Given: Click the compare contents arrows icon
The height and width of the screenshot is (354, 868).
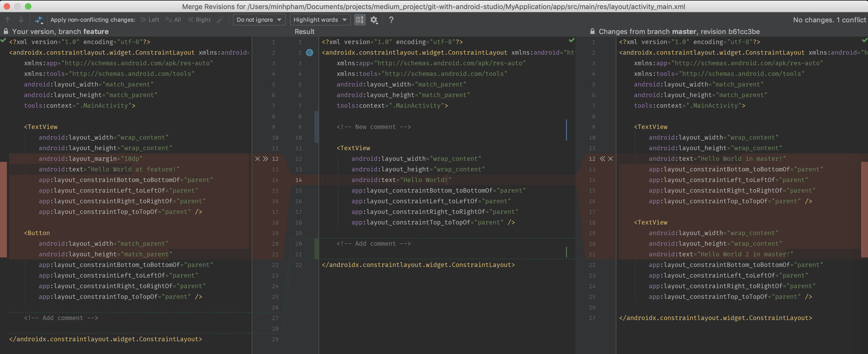Looking at the screenshot, I should point(39,20).
